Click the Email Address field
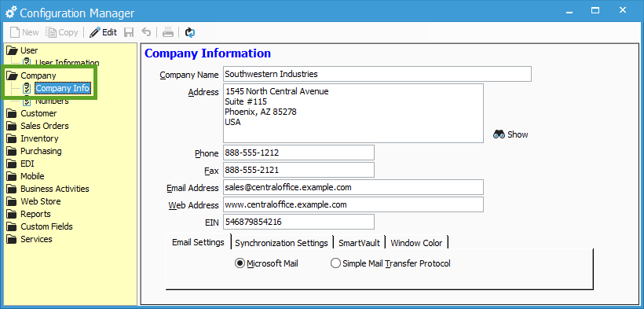Image resolution: width=644 pixels, height=309 pixels. pyautogui.click(x=353, y=187)
